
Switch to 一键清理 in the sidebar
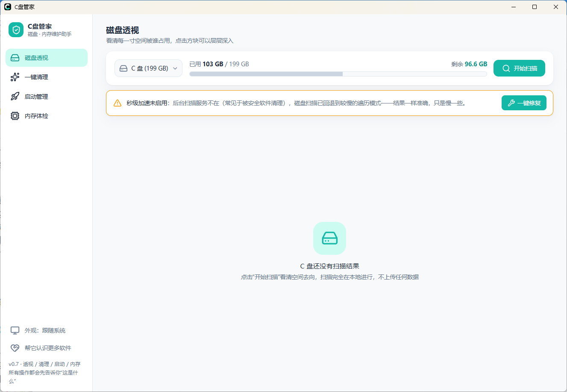tap(47, 77)
